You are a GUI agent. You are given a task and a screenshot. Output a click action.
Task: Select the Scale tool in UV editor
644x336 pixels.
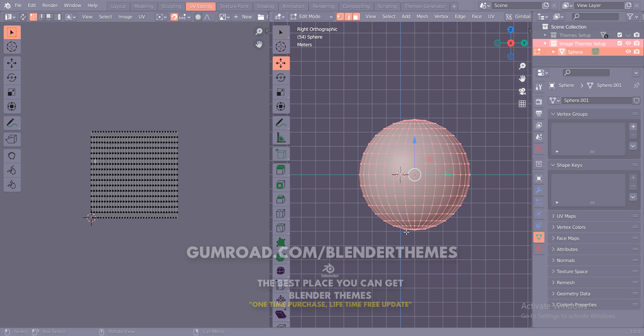(x=12, y=92)
